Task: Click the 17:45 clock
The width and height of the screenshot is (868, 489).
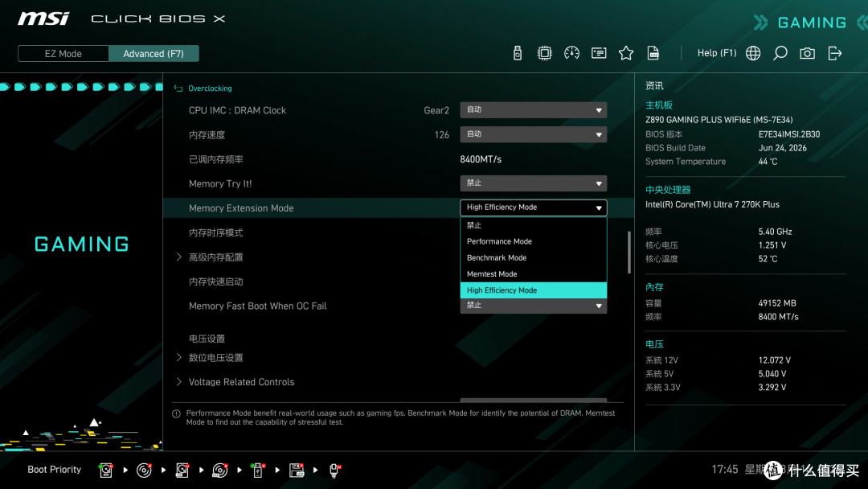Action: (725, 470)
